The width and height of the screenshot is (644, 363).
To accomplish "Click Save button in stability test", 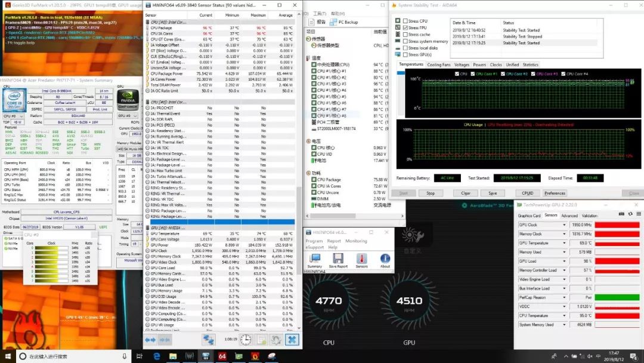I will point(493,193).
